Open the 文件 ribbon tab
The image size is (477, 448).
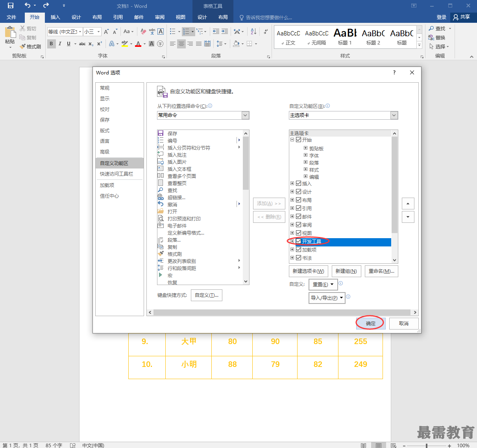[11, 17]
